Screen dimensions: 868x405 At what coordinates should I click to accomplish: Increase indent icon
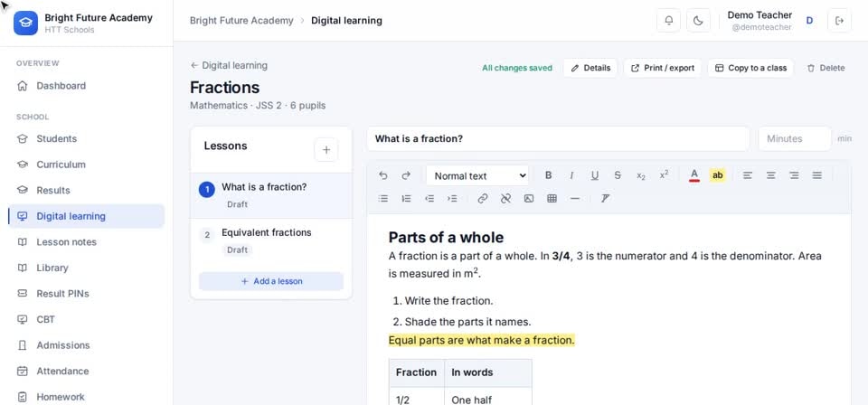coord(452,199)
